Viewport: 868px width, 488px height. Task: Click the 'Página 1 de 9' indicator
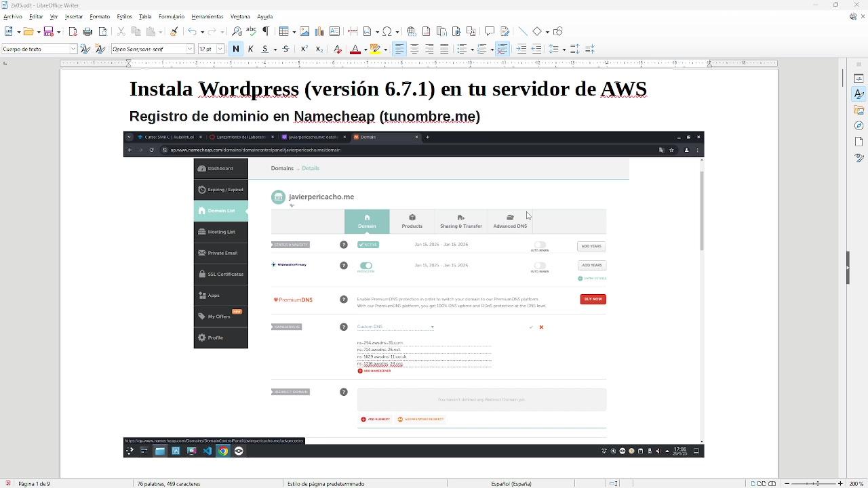[x=35, y=484]
